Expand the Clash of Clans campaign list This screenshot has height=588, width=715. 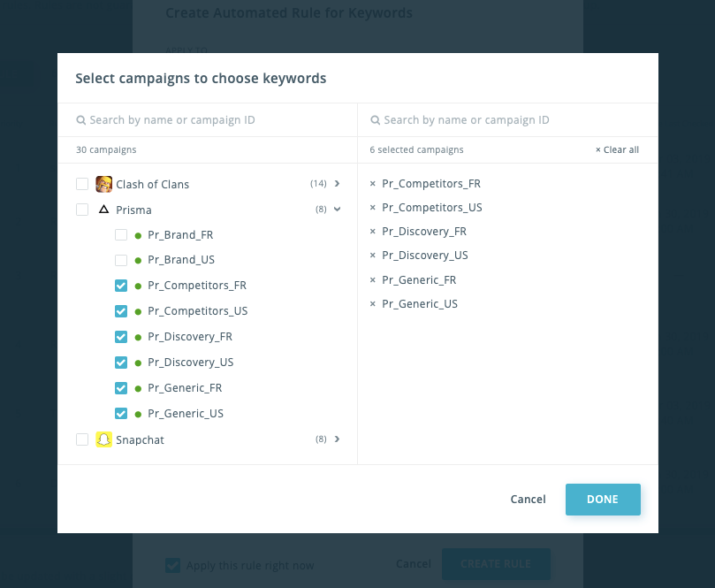(x=338, y=184)
